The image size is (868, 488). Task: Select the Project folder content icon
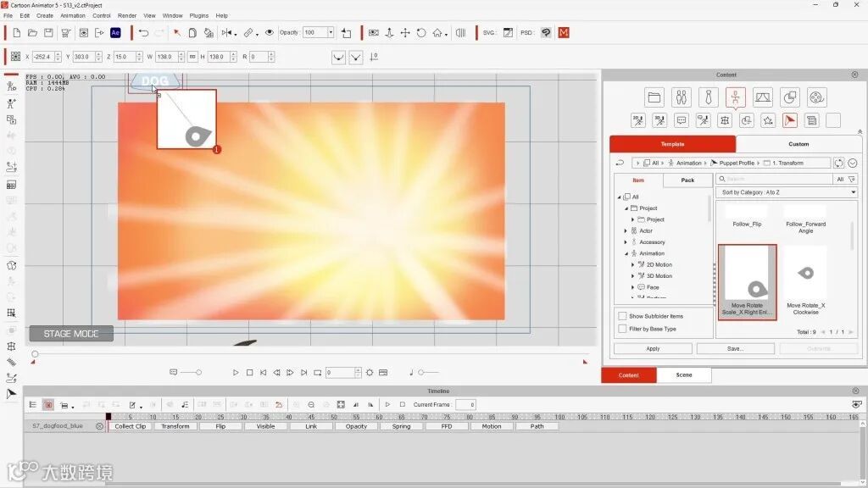654,97
